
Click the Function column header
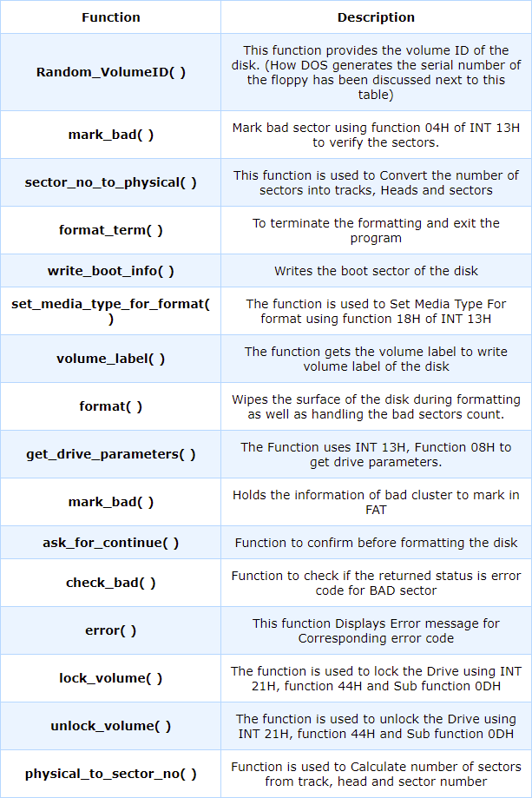pyautogui.click(x=110, y=17)
